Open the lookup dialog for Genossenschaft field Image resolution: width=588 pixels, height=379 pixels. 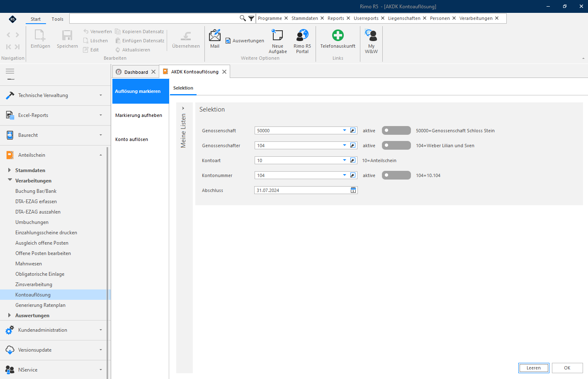pos(353,131)
